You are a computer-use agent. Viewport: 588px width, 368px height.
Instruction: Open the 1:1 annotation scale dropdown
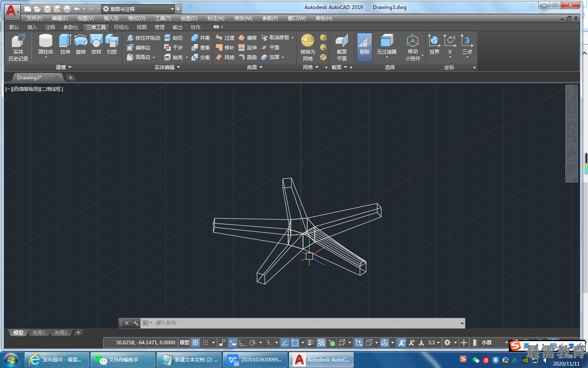tap(434, 343)
